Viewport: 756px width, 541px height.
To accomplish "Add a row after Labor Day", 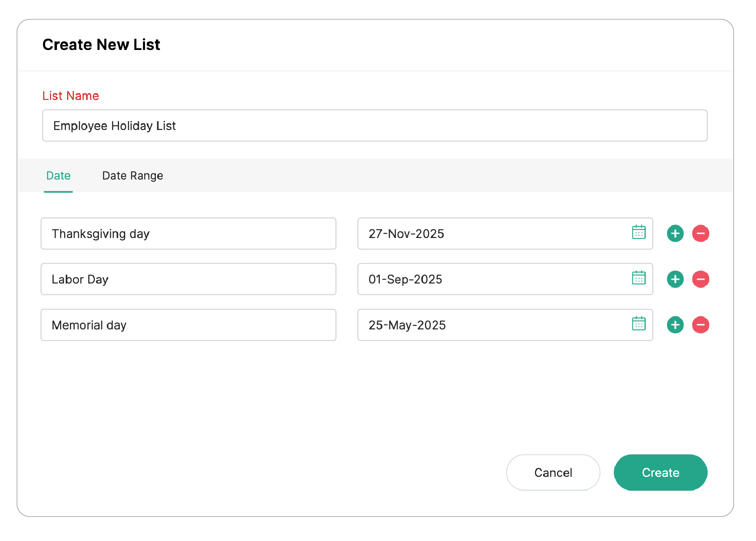I will [675, 279].
